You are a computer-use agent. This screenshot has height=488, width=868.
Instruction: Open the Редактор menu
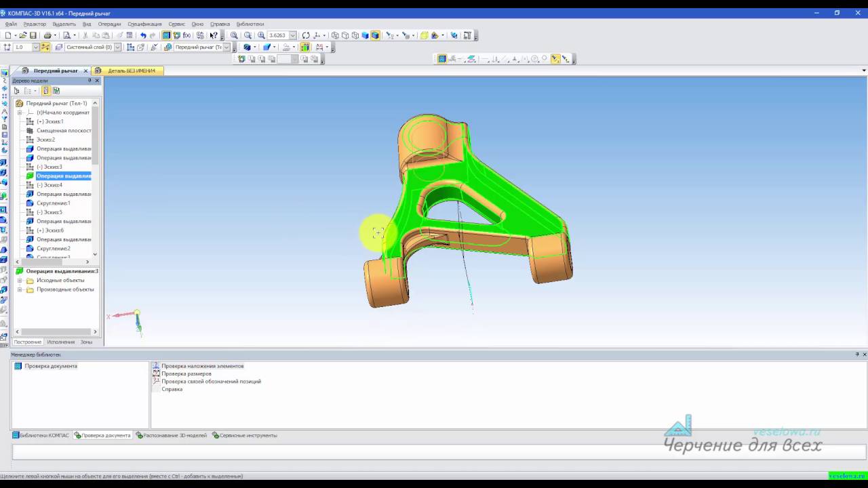pyautogui.click(x=35, y=24)
